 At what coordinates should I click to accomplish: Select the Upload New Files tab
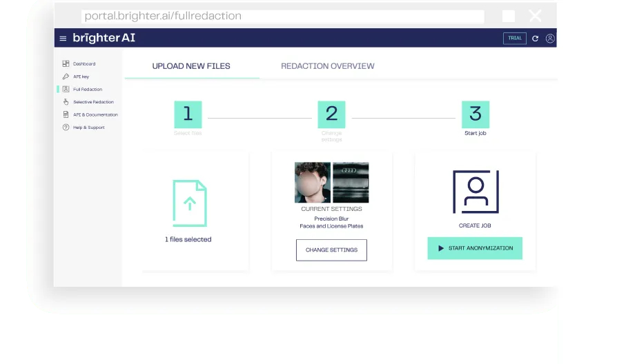point(191,66)
